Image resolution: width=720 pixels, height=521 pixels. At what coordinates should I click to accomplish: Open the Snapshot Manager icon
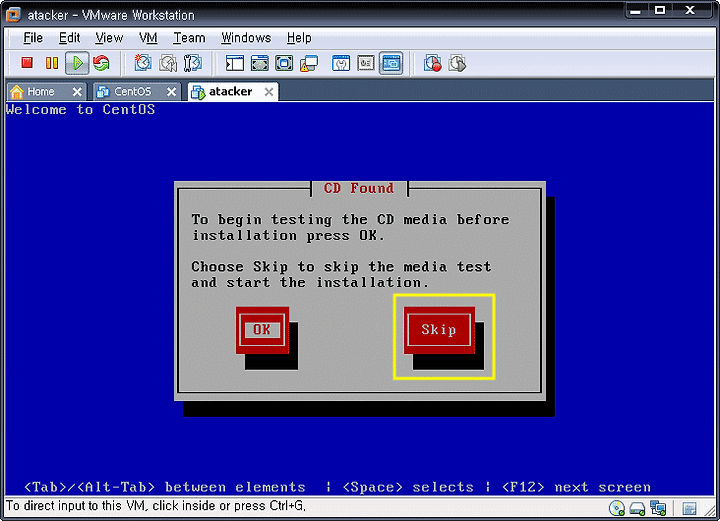coord(192,63)
